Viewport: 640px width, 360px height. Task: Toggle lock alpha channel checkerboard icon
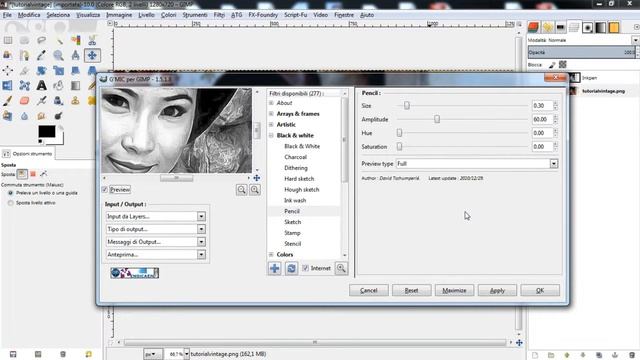(563, 64)
